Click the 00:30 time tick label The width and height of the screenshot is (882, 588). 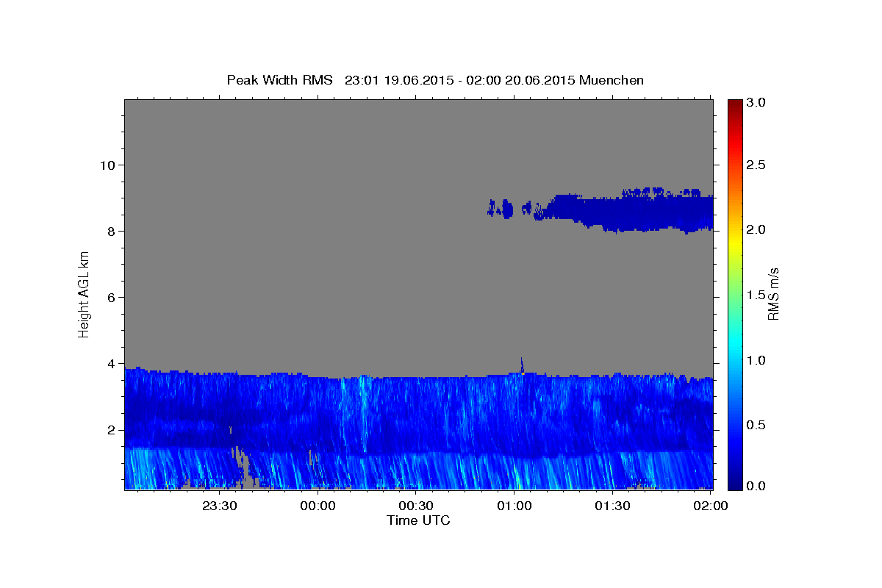click(x=416, y=506)
